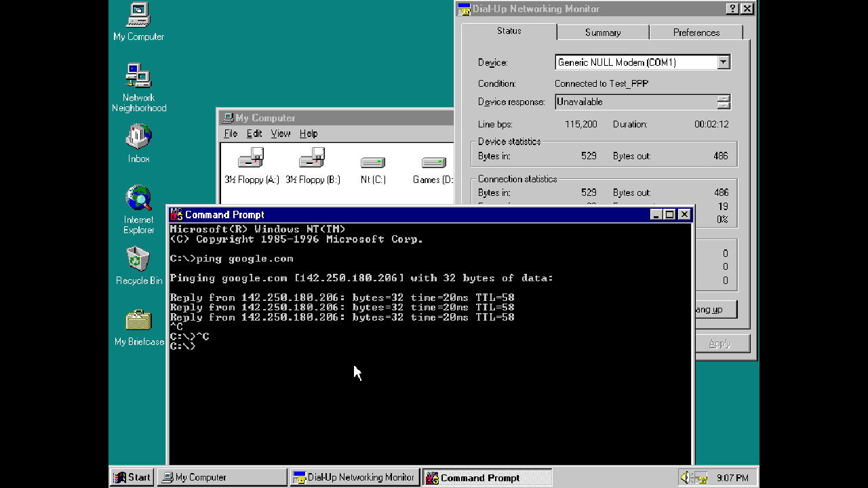The width and height of the screenshot is (868, 488).
Task: Click the 9:07 PM taskbar clock
Action: point(732,478)
